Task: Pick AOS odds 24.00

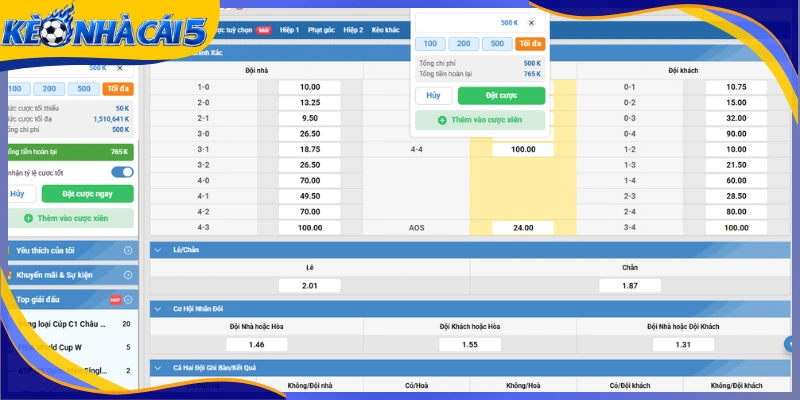Action: [x=523, y=228]
